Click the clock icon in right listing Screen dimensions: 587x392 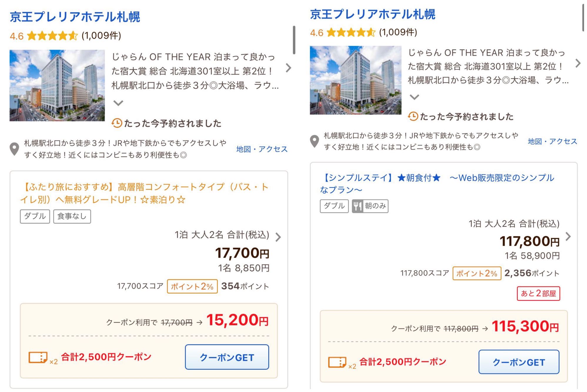point(413,116)
